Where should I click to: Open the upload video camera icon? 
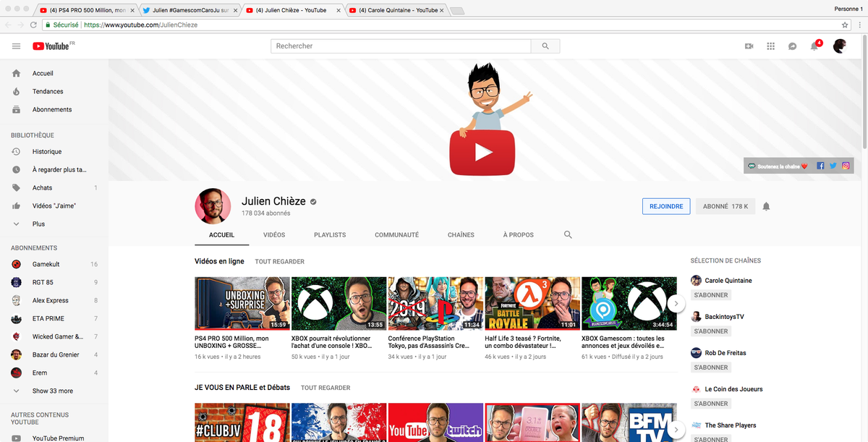(749, 46)
